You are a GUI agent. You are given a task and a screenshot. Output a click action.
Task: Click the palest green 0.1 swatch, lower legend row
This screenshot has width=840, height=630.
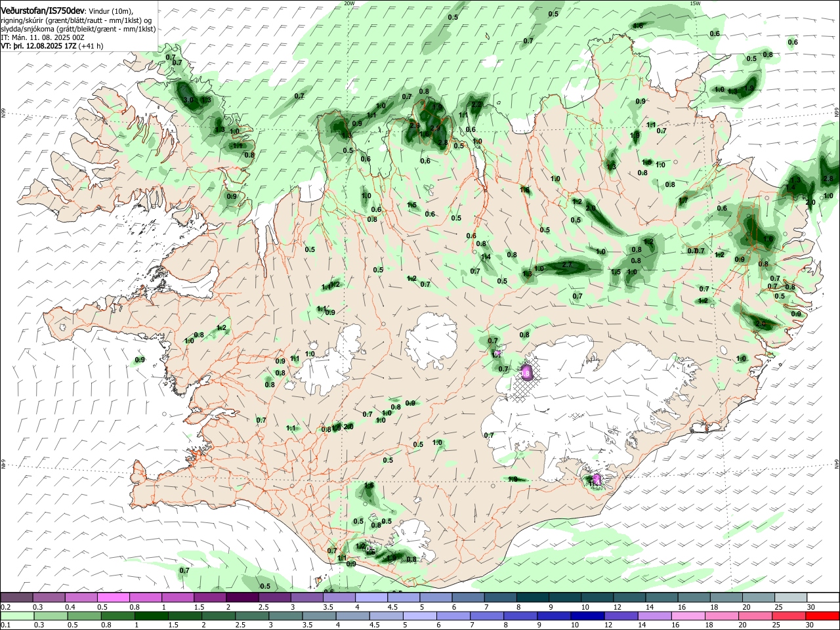[17, 616]
